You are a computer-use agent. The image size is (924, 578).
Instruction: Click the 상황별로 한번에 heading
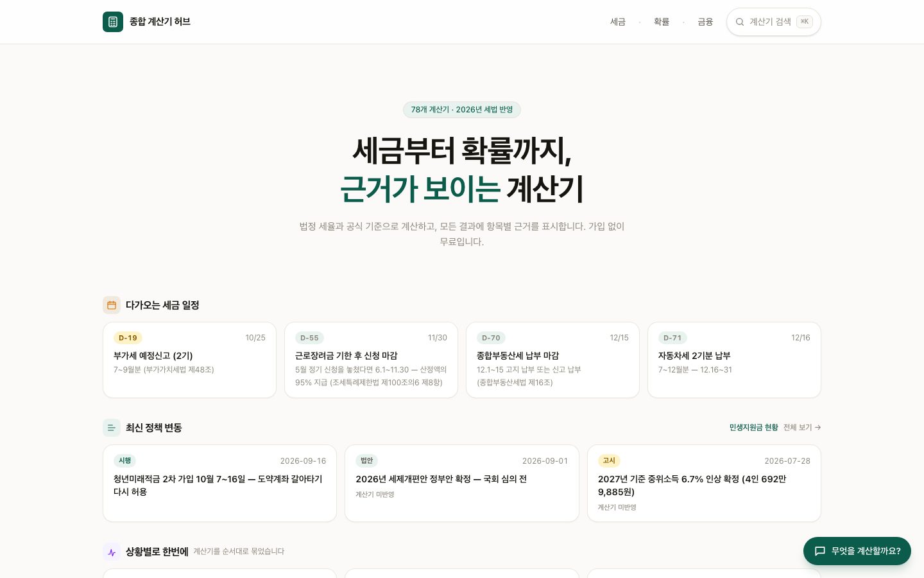157,552
